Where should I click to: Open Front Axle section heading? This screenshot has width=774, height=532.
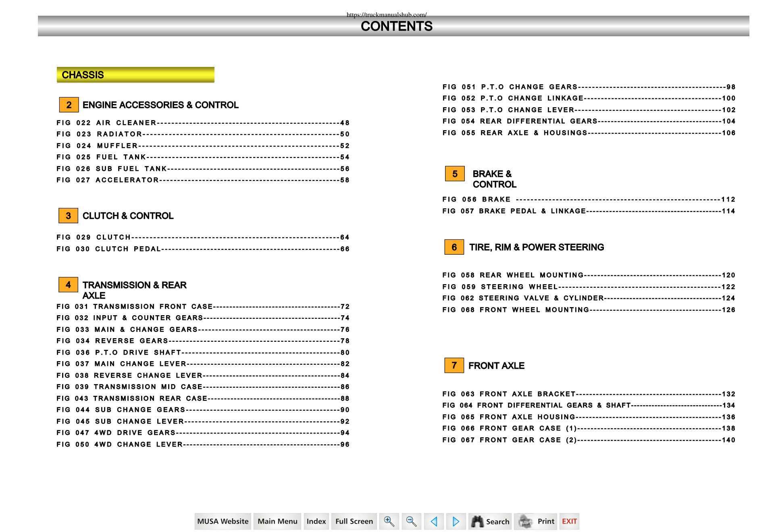coord(496,366)
